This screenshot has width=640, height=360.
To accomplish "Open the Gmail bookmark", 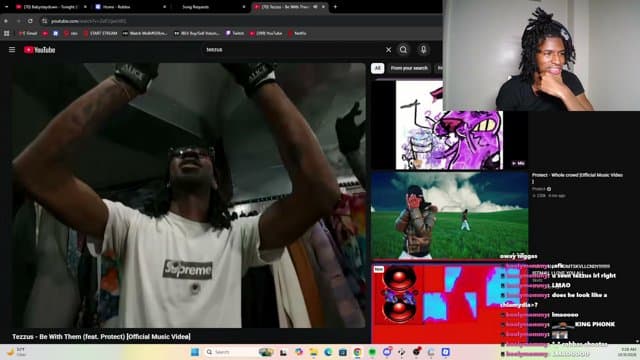I will pos(28,33).
